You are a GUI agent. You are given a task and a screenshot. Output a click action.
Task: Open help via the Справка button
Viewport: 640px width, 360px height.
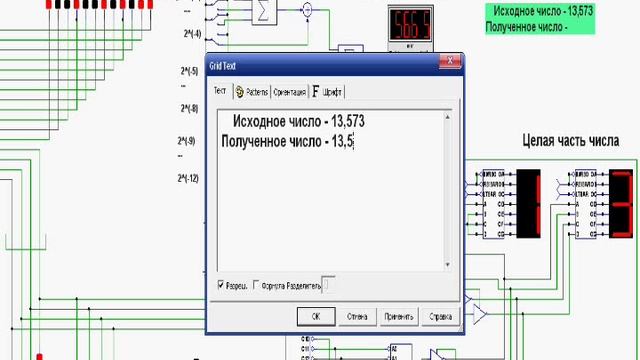440,316
